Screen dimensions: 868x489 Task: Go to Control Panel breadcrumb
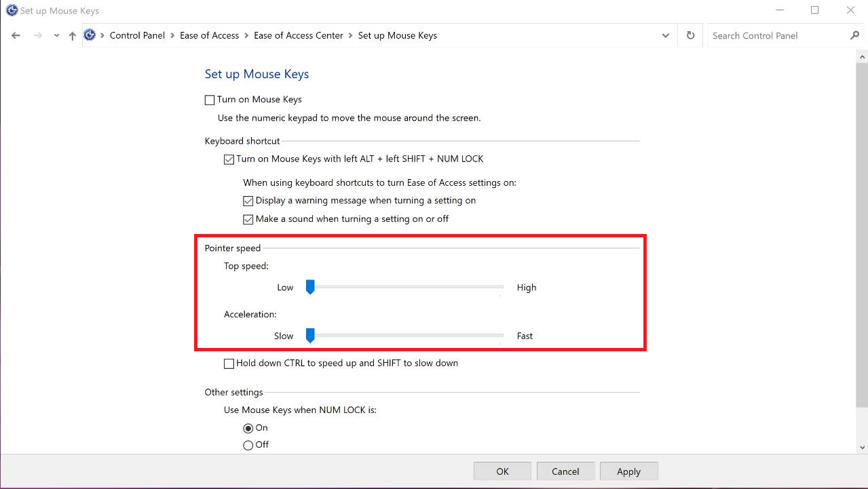137,36
